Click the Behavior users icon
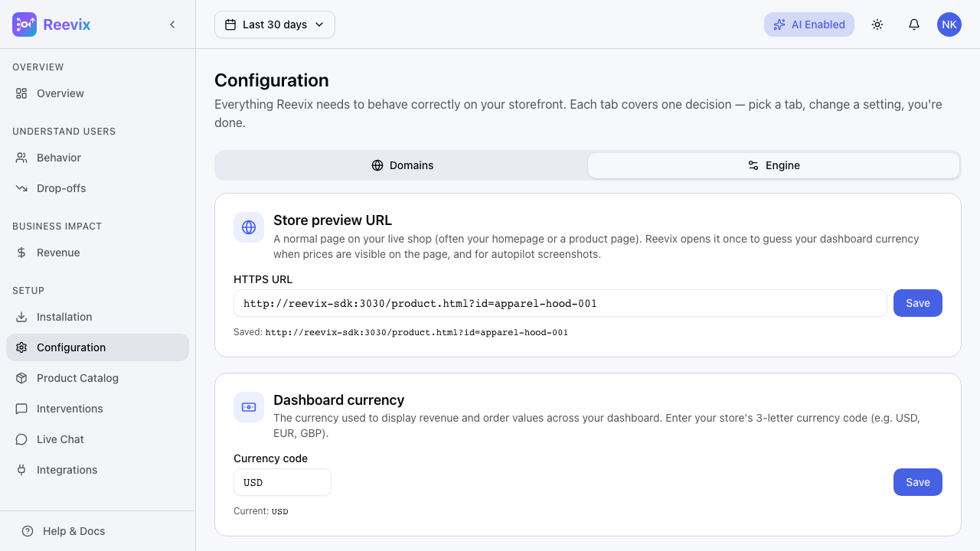This screenshot has width=980, height=551. coord(21,158)
